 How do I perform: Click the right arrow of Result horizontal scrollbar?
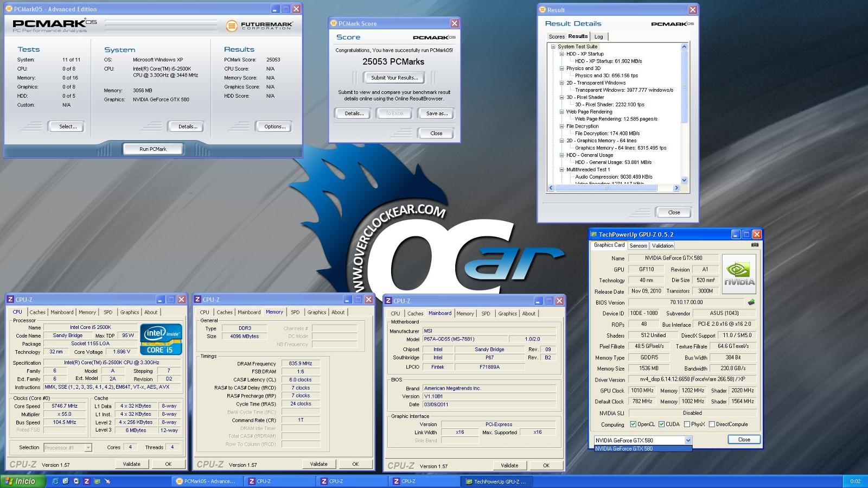pos(676,188)
